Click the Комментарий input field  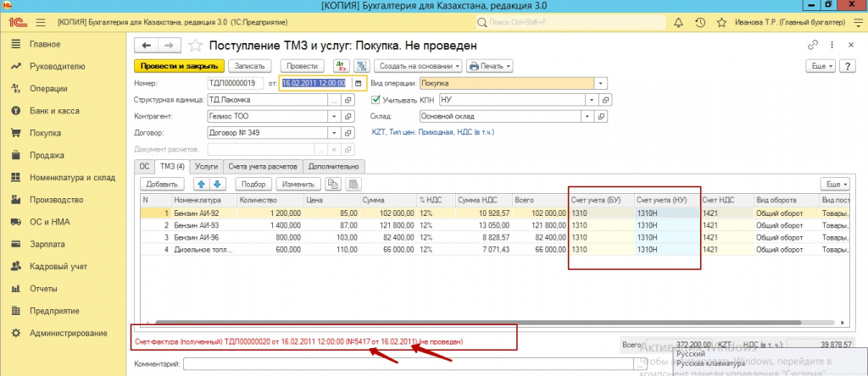[x=409, y=364]
